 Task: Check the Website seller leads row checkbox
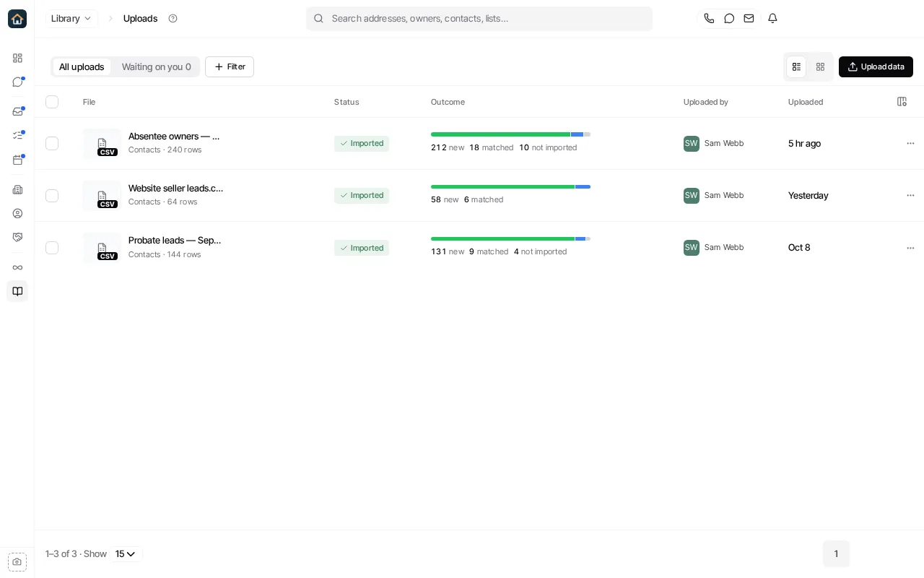pyautogui.click(x=52, y=195)
